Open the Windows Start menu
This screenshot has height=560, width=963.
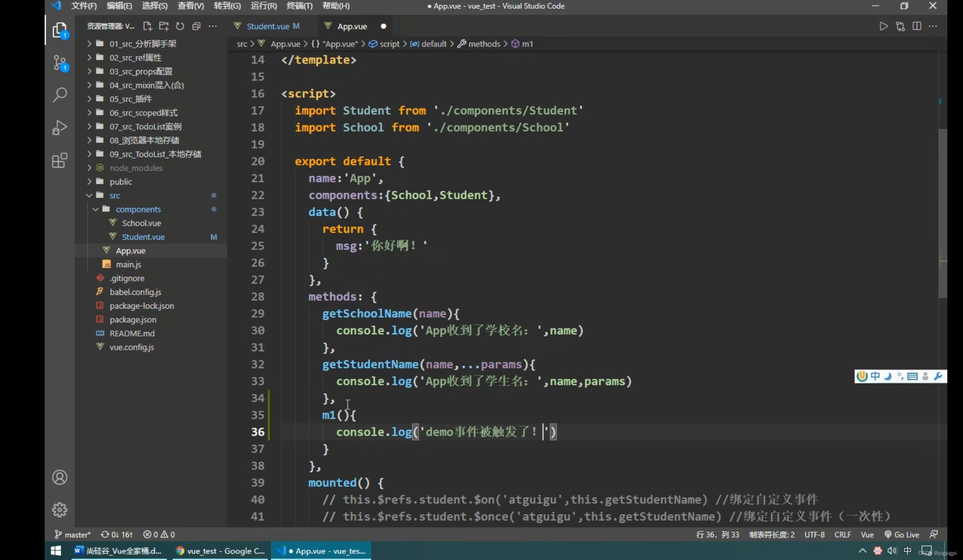click(56, 551)
